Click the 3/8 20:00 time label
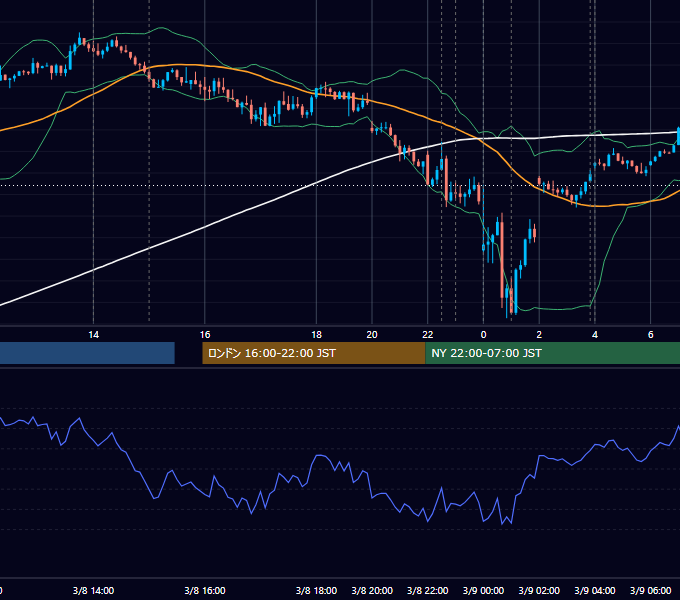Viewport: 680px width, 600px height. 372,590
